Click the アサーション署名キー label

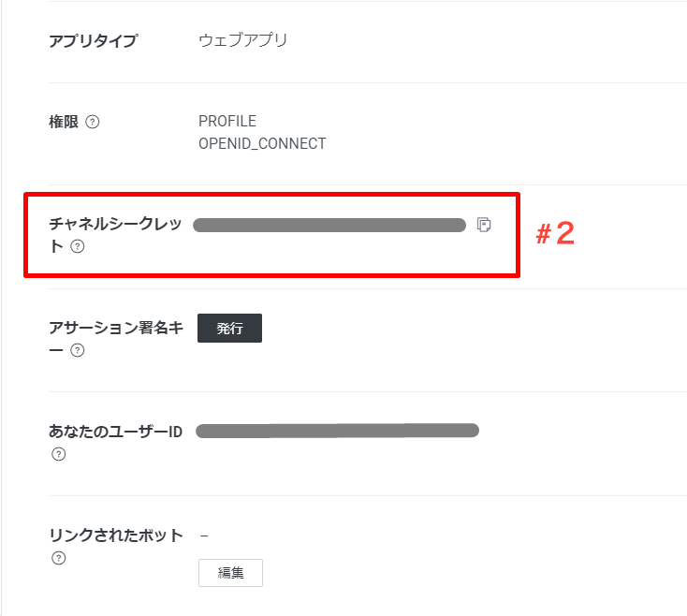point(114,329)
